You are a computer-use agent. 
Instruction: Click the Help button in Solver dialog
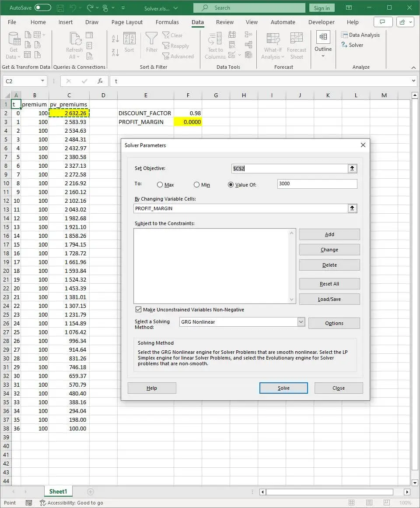[152, 388]
